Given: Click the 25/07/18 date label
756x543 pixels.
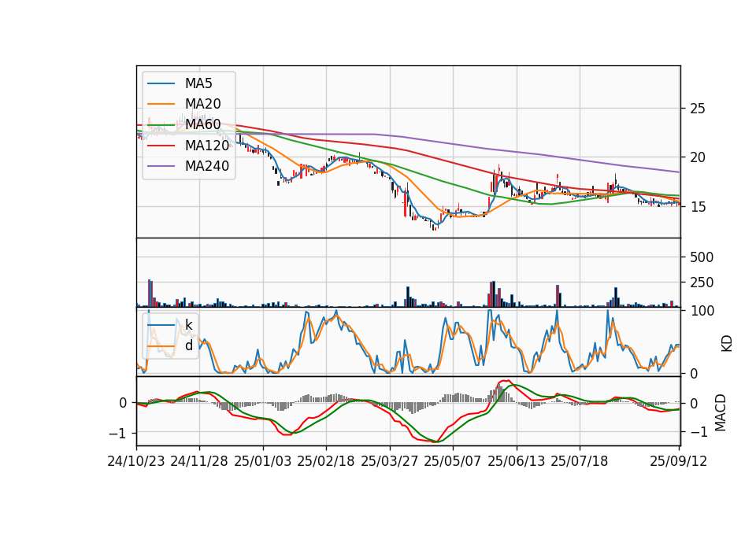Looking at the screenshot, I should click(x=580, y=461).
